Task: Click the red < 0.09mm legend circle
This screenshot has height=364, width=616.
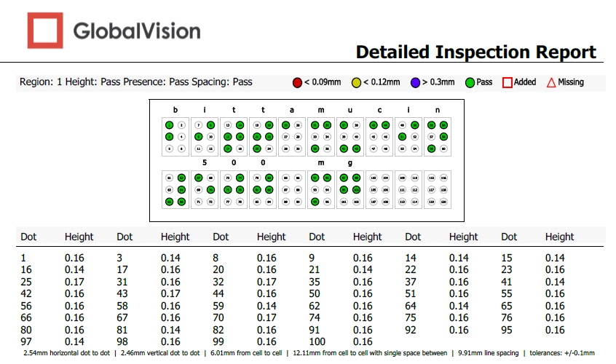Action: coord(297,82)
